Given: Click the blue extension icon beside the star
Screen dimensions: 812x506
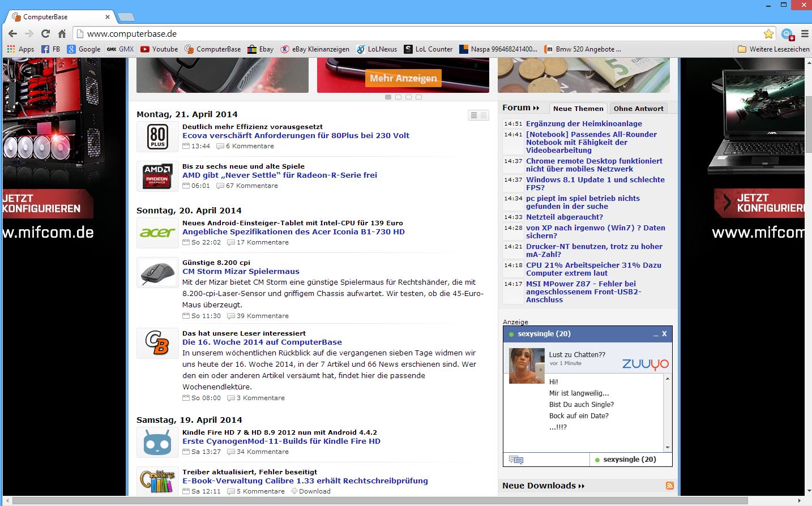Looking at the screenshot, I should pos(788,35).
